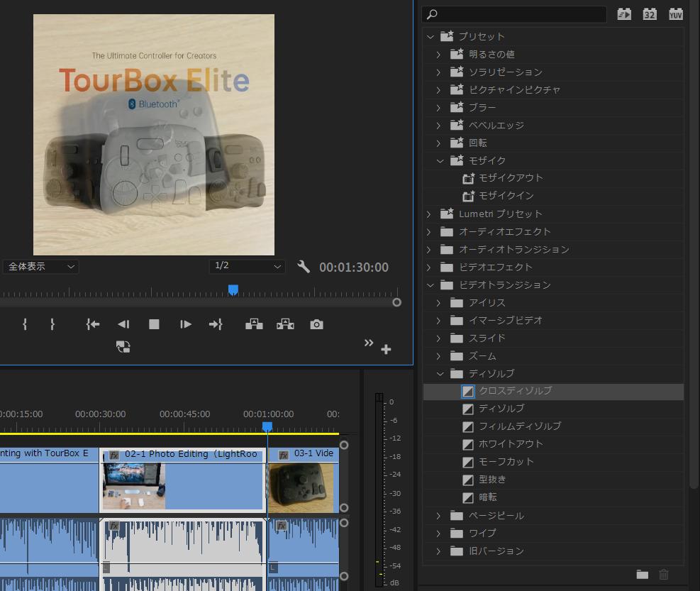This screenshot has width=700, height=591.
Task: Click the delete custom item trash icon
Action: click(664, 575)
